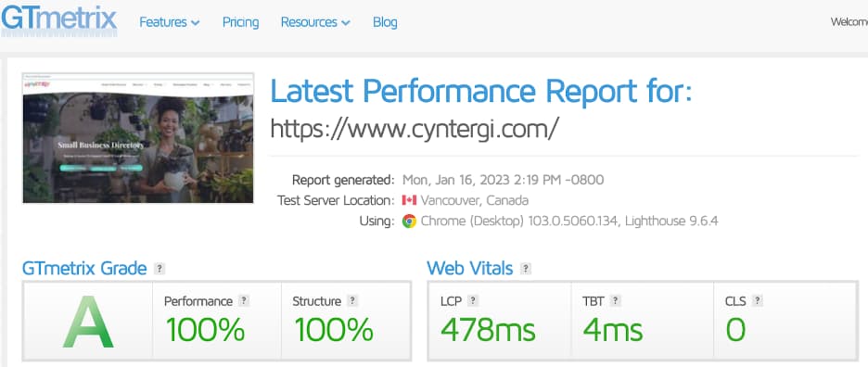Image resolution: width=868 pixels, height=367 pixels.
Task: Click the cyntergi.com site screenshot thumbnail
Action: pyautogui.click(x=138, y=138)
